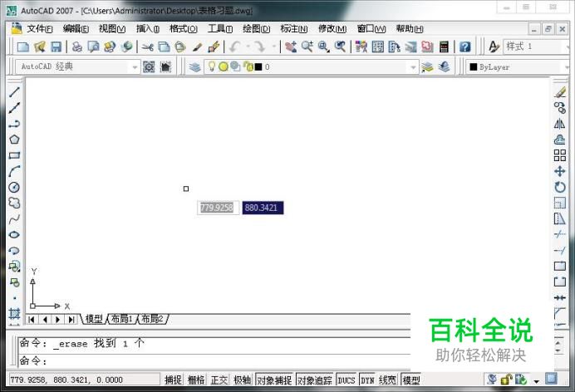575x392 pixels.
Task: Toggle DUCS dynamic UCS
Action: pos(346,380)
